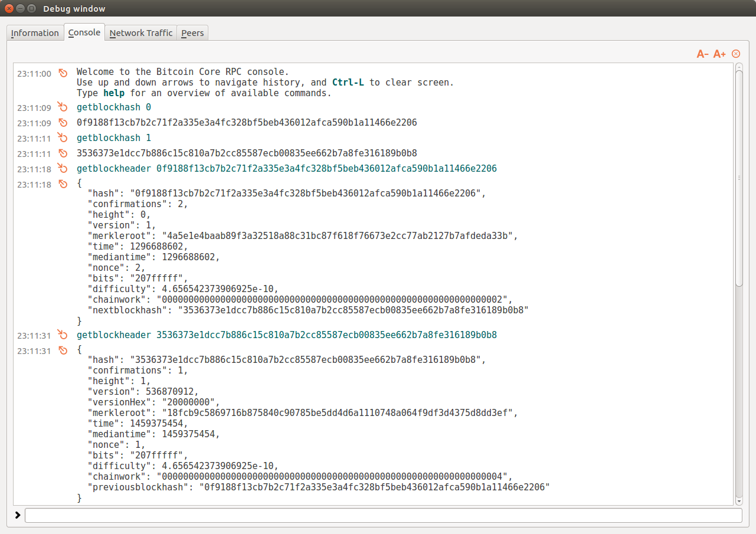Viewport: 756px width, 534px height.
Task: Click the "nextblockhash" line
Action: click(308, 310)
